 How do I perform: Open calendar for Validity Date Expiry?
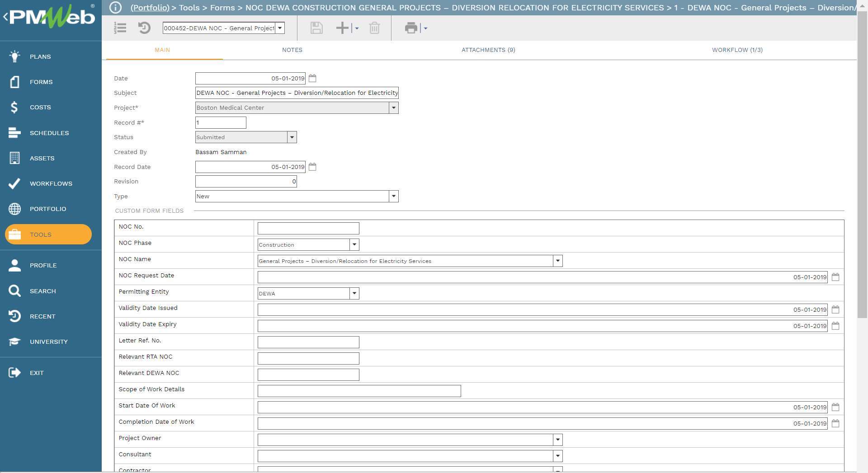(835, 326)
